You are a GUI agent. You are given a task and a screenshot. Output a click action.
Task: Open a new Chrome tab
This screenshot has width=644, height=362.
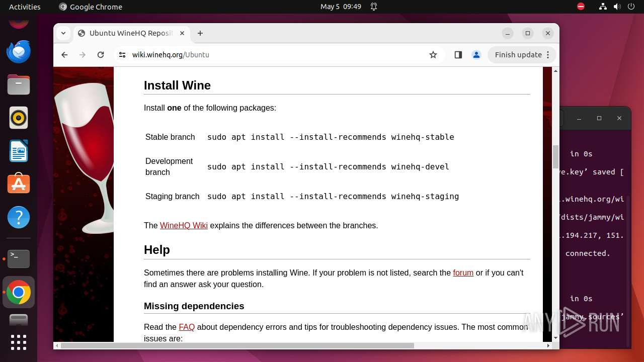click(200, 33)
